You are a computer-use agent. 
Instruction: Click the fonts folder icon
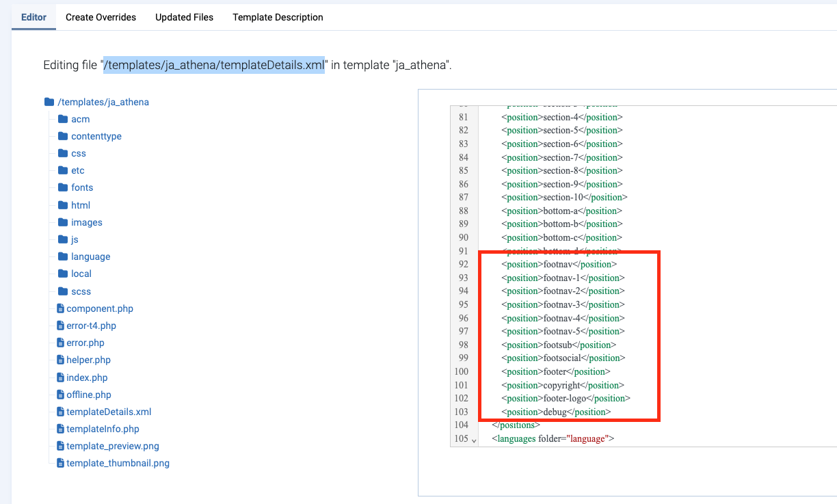pyautogui.click(x=63, y=187)
